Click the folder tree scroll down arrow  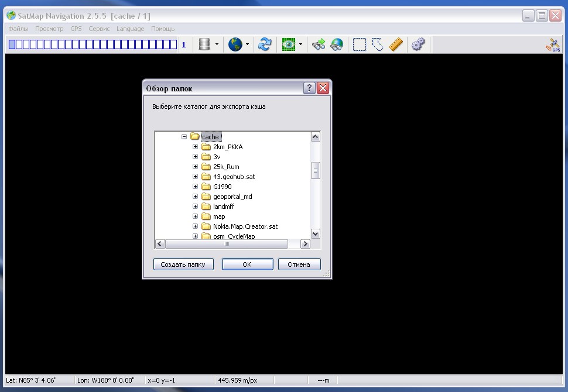pos(316,234)
